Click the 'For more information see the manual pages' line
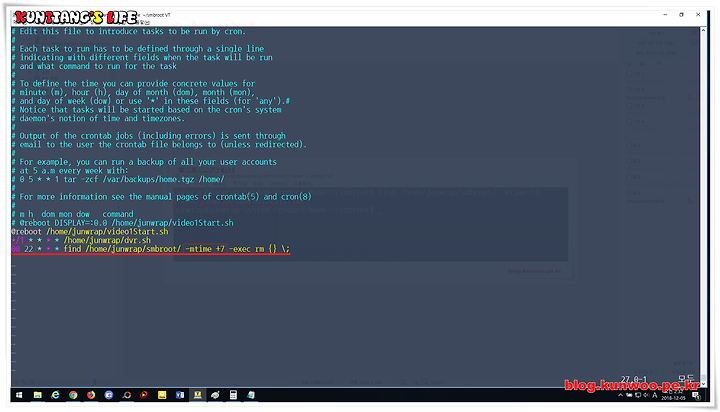 click(162, 197)
